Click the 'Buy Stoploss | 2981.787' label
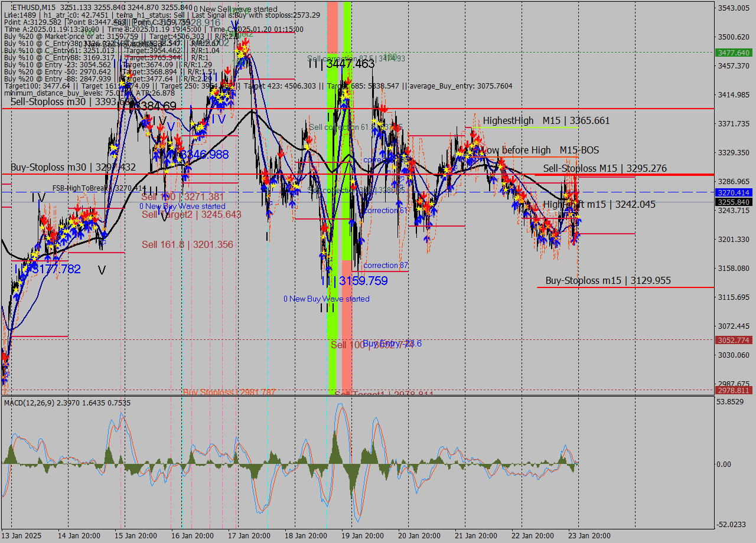This screenshot has width=756, height=543. click(x=229, y=391)
